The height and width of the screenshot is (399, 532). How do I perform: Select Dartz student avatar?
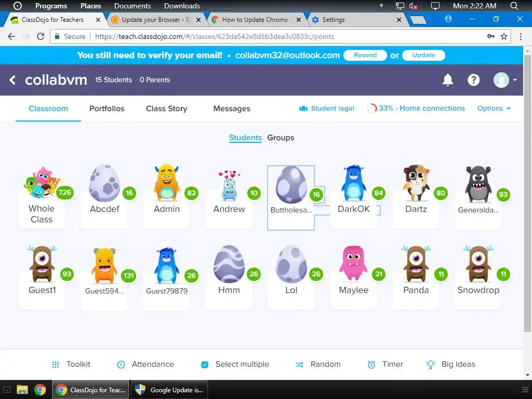tap(416, 183)
